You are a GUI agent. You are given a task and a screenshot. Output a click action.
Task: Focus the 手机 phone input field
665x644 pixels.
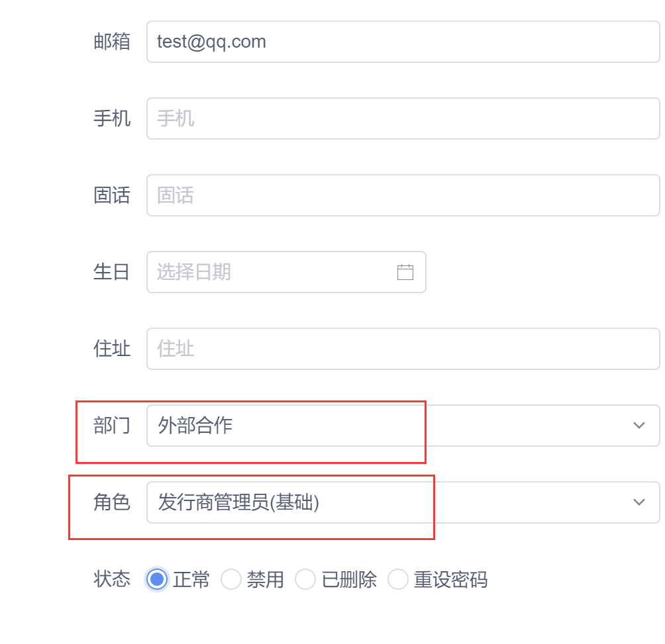[403, 118]
